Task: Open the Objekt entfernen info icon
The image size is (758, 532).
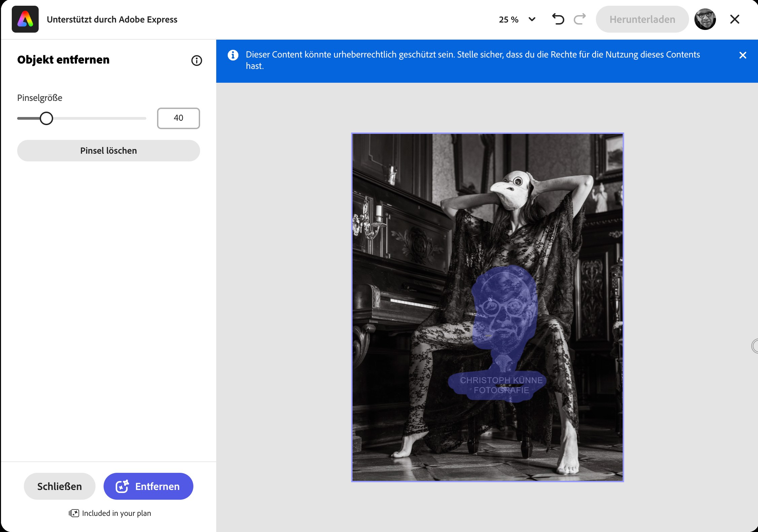Action: tap(197, 61)
